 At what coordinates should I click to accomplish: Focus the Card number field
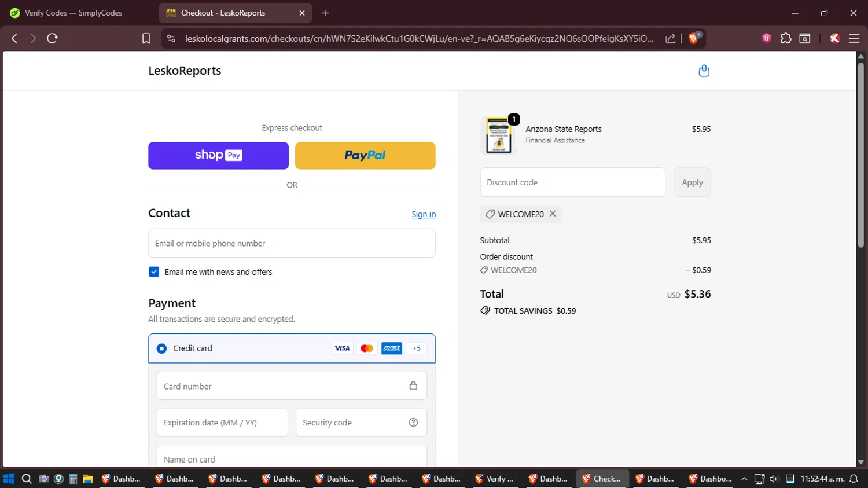(x=292, y=386)
